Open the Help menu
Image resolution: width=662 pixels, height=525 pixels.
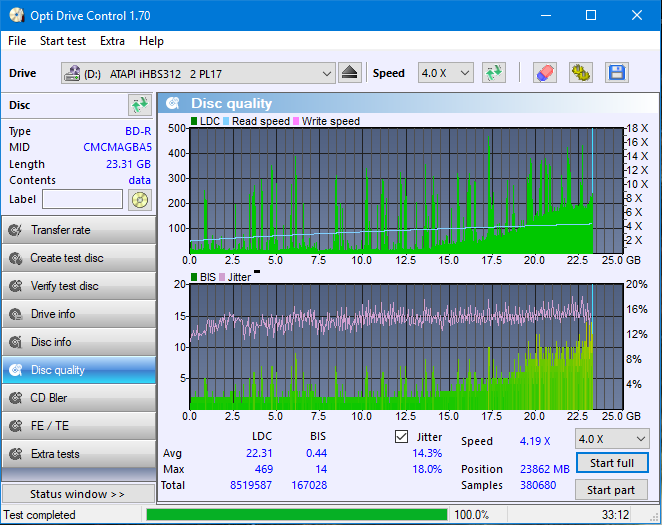pyautogui.click(x=151, y=41)
